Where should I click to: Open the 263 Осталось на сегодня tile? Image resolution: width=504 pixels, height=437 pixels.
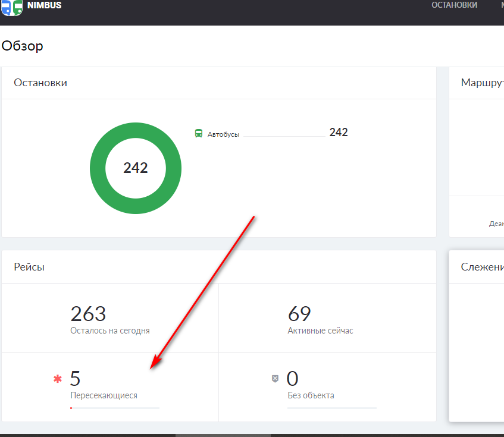tap(110, 319)
